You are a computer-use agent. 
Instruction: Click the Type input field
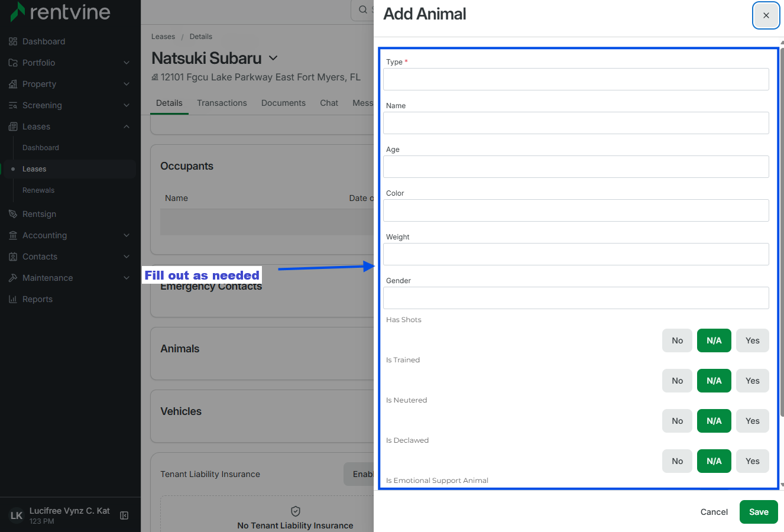576,79
